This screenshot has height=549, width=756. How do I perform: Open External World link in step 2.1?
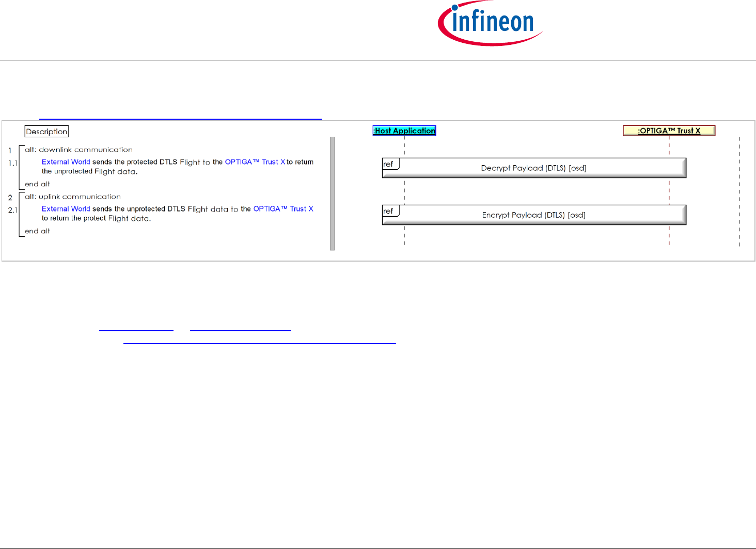[x=66, y=209]
